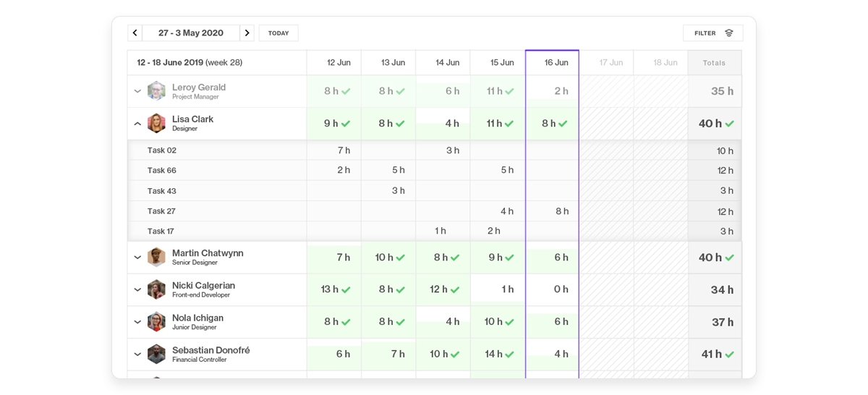Screen dimensions: 868x395
Task: Select the 16 Jun column header
Action: [x=556, y=63]
